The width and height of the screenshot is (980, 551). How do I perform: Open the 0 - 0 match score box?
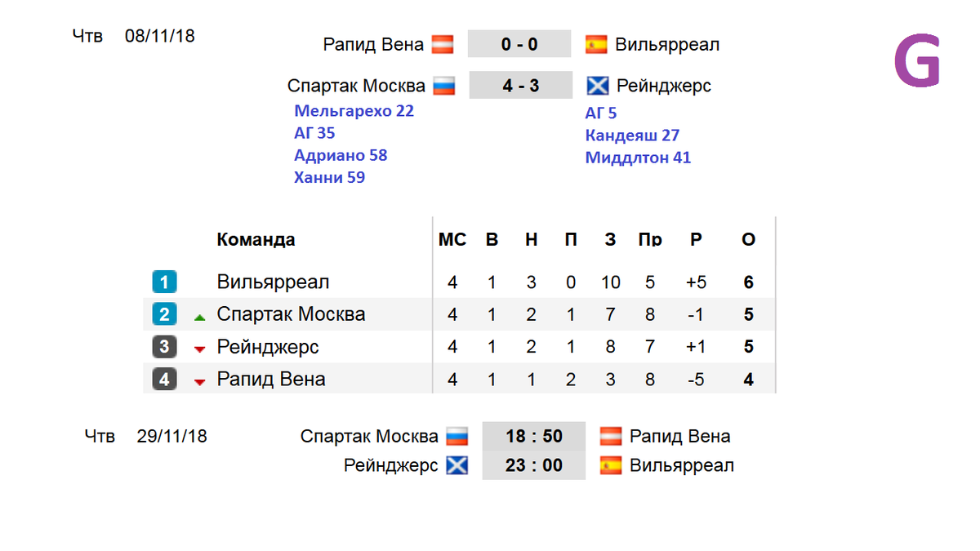519,44
